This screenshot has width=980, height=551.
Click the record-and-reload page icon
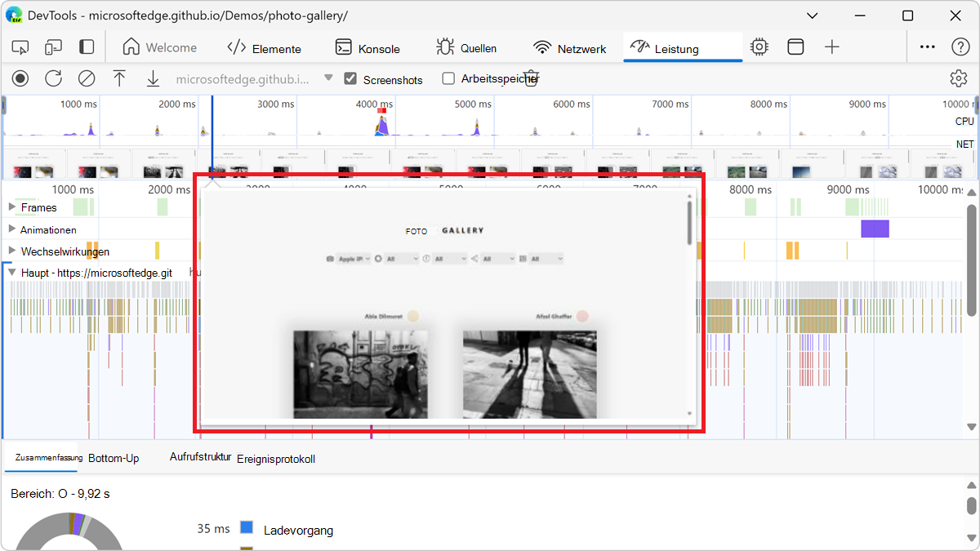[x=53, y=78]
